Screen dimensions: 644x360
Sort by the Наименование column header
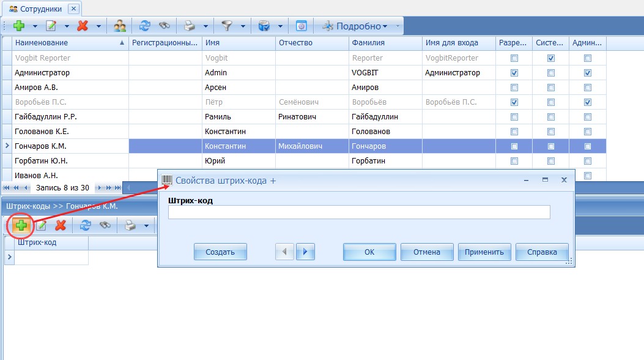[x=67, y=43]
